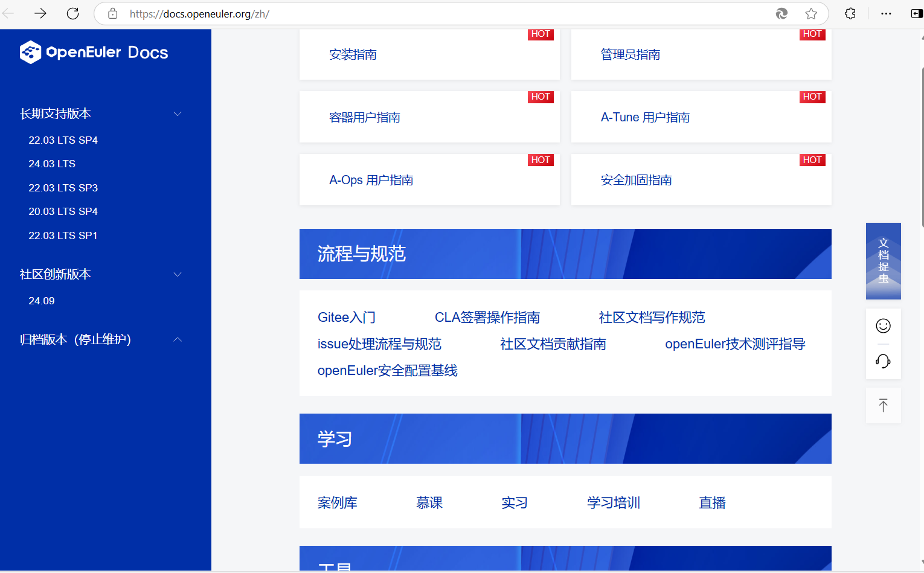Select 20.03 LTS SP4 version

[63, 211]
